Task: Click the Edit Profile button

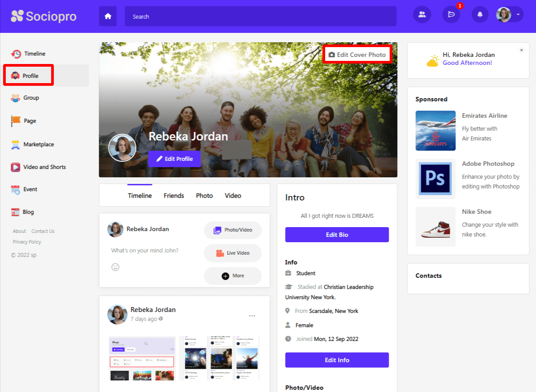Action: (x=174, y=159)
